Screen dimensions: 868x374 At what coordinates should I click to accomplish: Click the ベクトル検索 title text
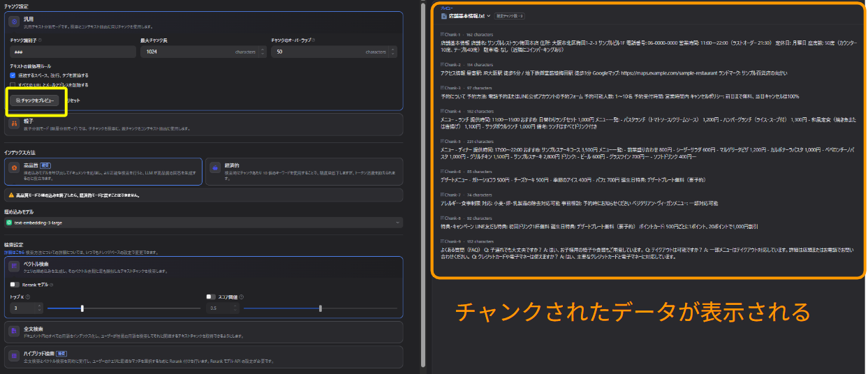(x=36, y=266)
